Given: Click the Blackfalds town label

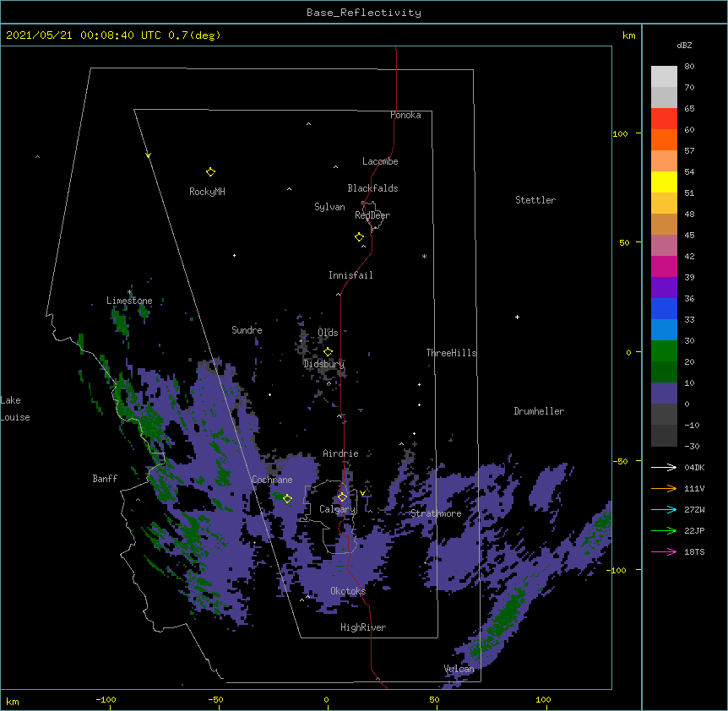Looking at the screenshot, I should (x=372, y=188).
